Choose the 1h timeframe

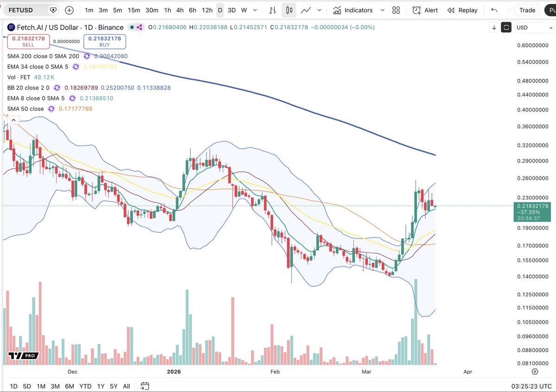click(x=168, y=10)
